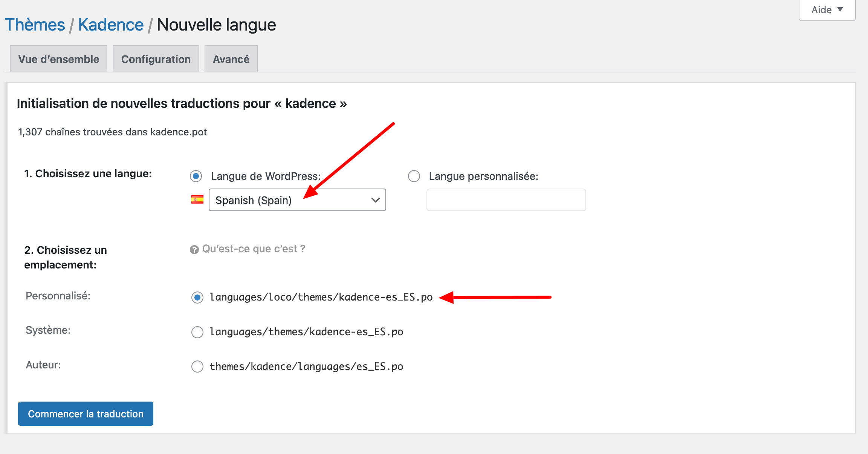
Task: Click Commencer la traduction button
Action: (x=86, y=414)
